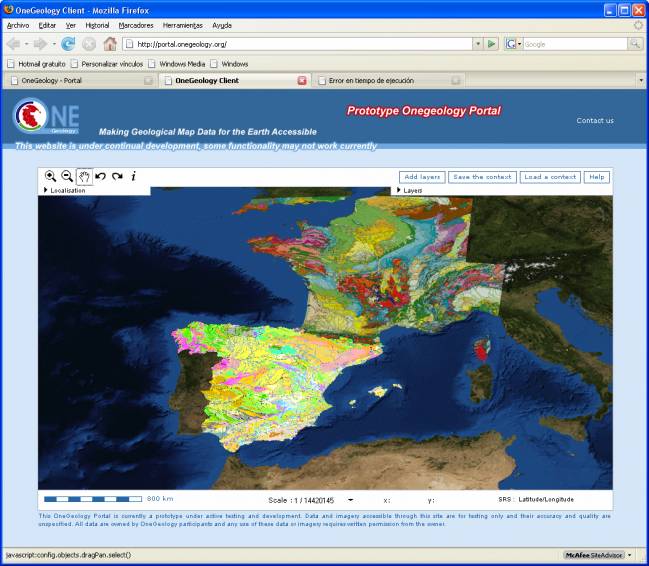
Task: Open the Historial menu
Action: (x=97, y=25)
